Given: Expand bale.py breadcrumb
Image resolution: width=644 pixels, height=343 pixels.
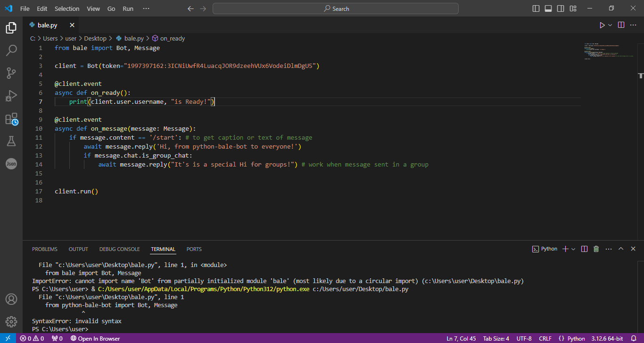Looking at the screenshot, I should 130,39.
